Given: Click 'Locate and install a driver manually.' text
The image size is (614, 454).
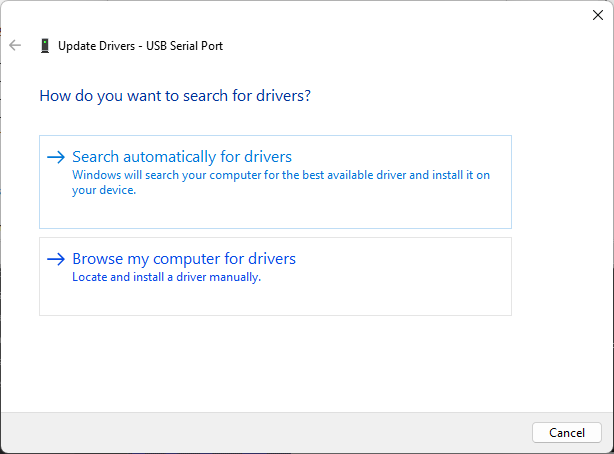Looking at the screenshot, I should 166,277.
